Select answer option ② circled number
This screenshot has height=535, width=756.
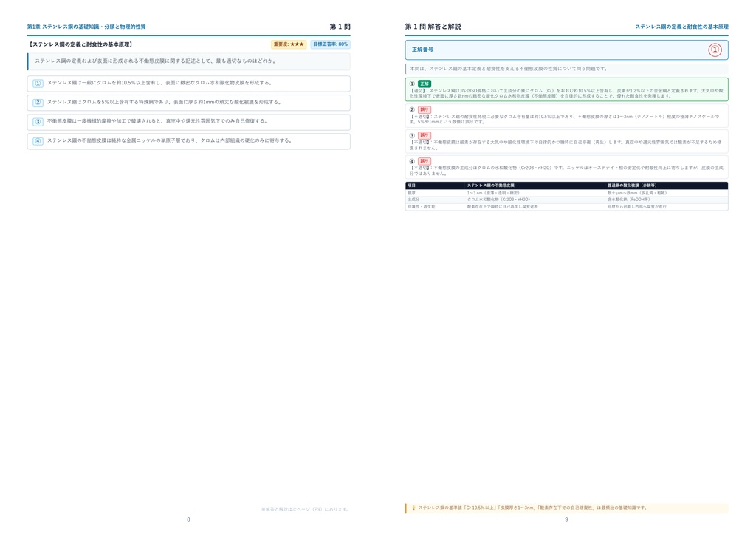[x=38, y=102]
